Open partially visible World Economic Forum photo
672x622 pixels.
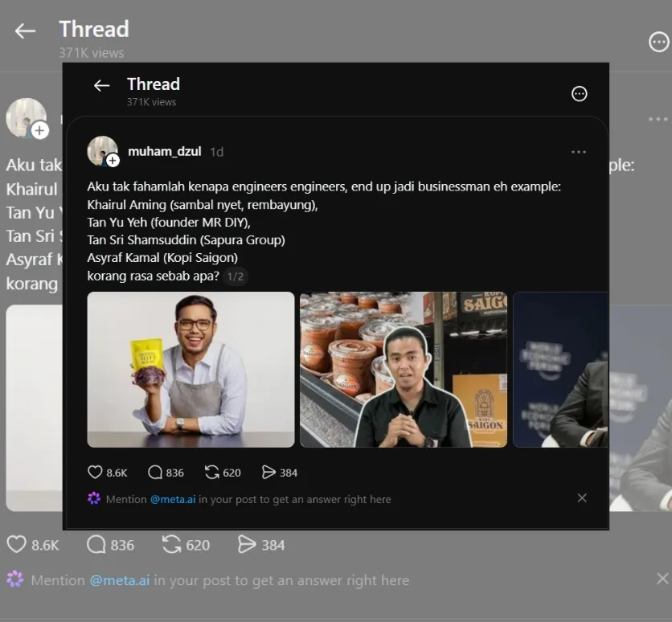coord(560,369)
